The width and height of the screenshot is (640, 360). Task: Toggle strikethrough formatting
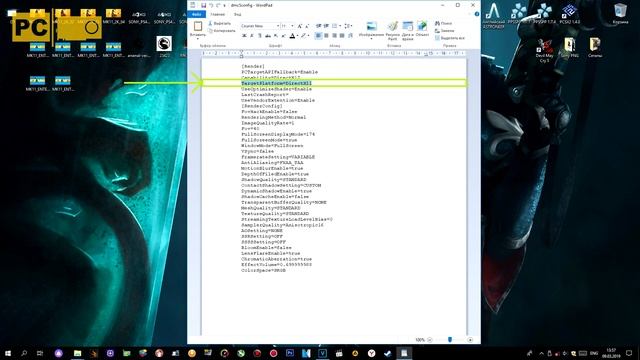(268, 36)
